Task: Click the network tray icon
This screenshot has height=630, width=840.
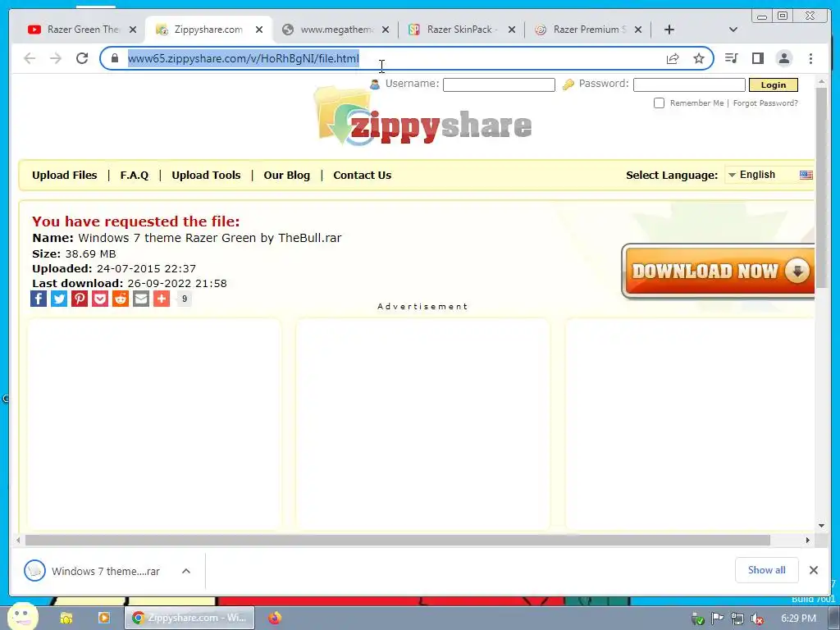Action: pos(737,619)
